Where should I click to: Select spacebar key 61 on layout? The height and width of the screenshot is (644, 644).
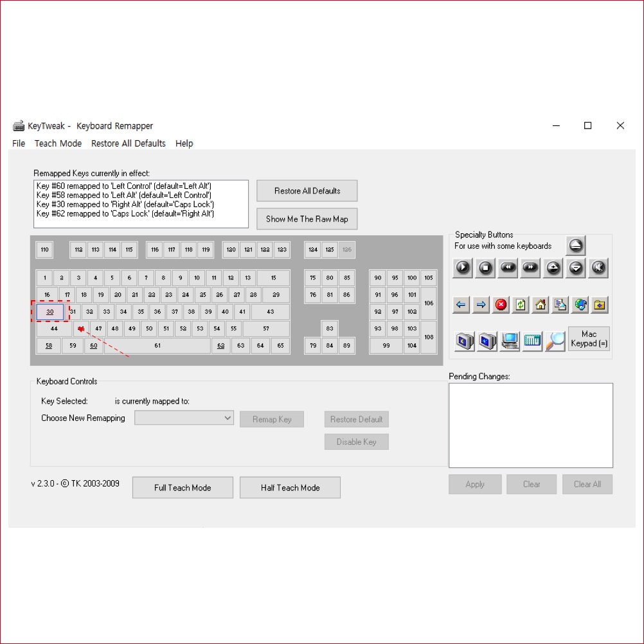[157, 345]
